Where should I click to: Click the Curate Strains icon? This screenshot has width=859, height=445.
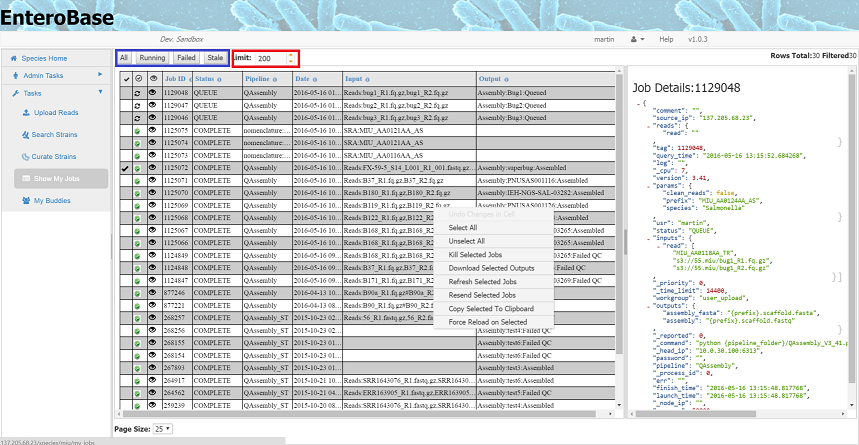click(x=26, y=156)
